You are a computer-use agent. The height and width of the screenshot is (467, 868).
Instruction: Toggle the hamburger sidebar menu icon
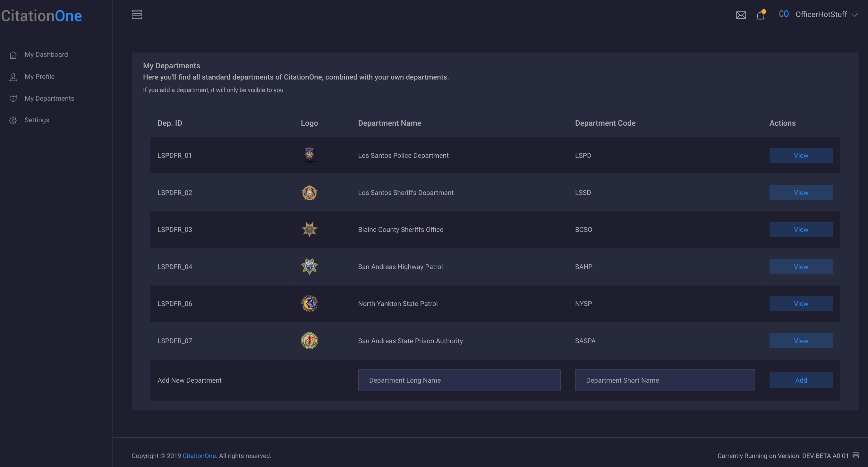137,14
